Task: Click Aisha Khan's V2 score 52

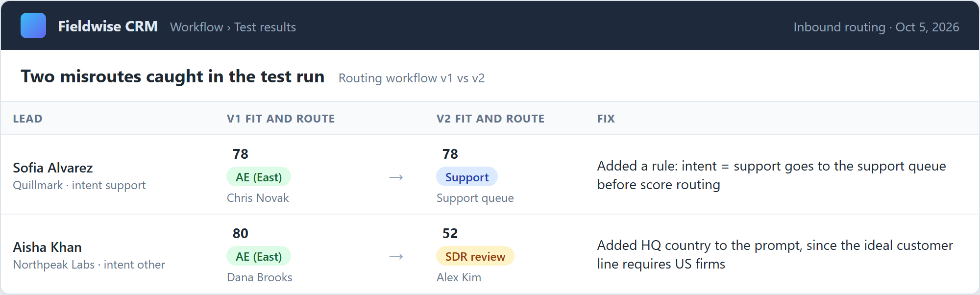Action: pyautogui.click(x=450, y=233)
